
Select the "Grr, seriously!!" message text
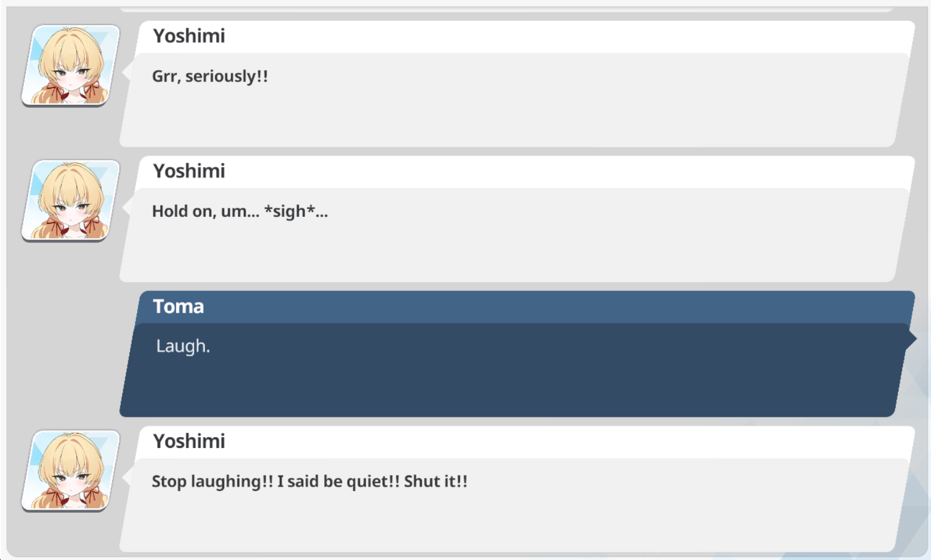pos(210,76)
